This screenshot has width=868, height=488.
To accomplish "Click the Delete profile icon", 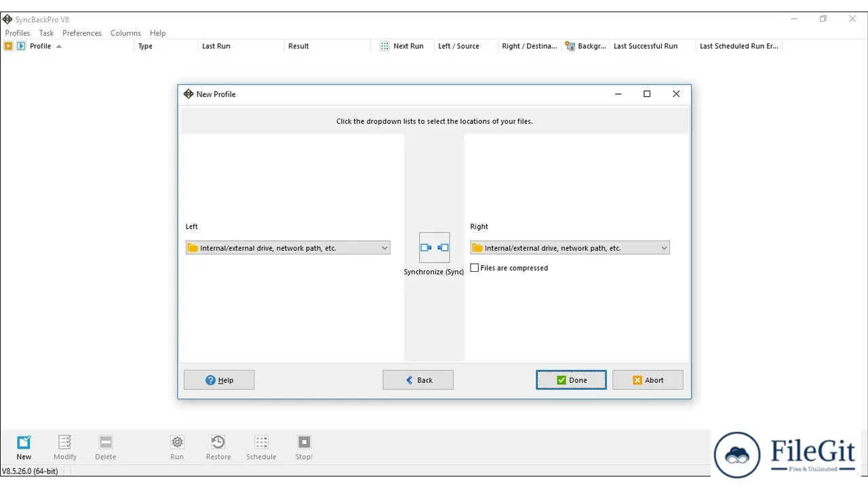I will [x=106, y=443].
